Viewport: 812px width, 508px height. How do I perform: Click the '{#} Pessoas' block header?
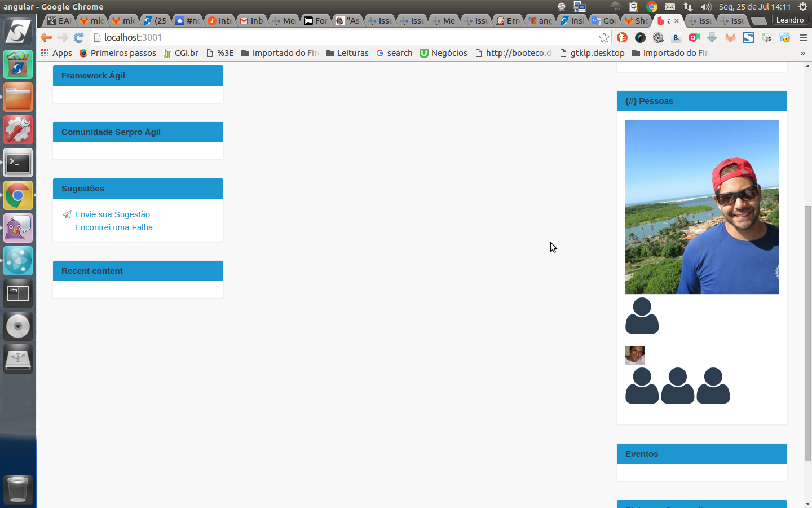click(702, 101)
